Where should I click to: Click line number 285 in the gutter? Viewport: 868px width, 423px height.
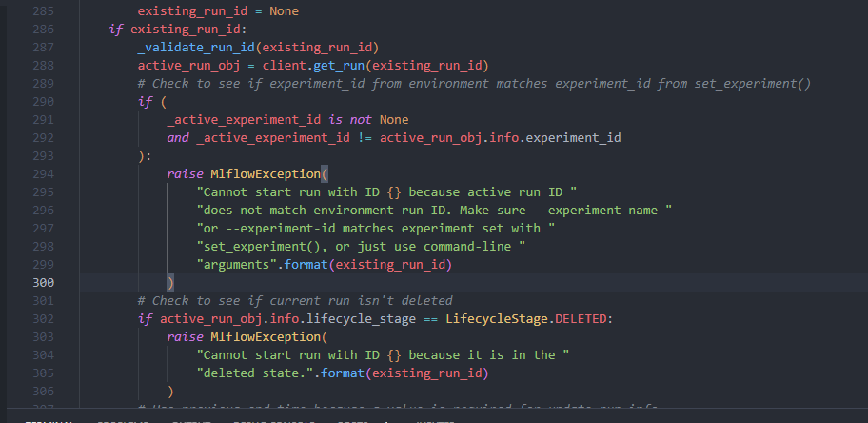click(43, 11)
